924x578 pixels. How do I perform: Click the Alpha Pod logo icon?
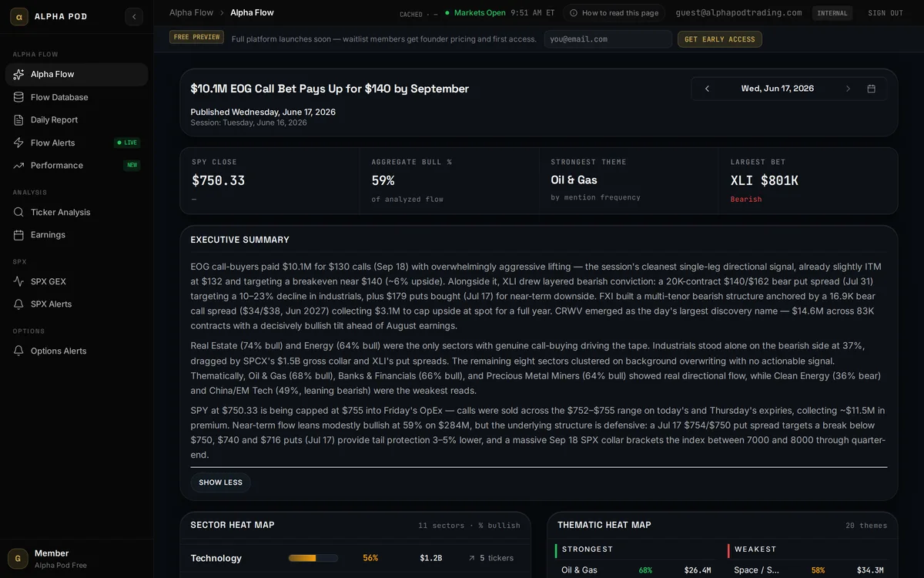19,16
